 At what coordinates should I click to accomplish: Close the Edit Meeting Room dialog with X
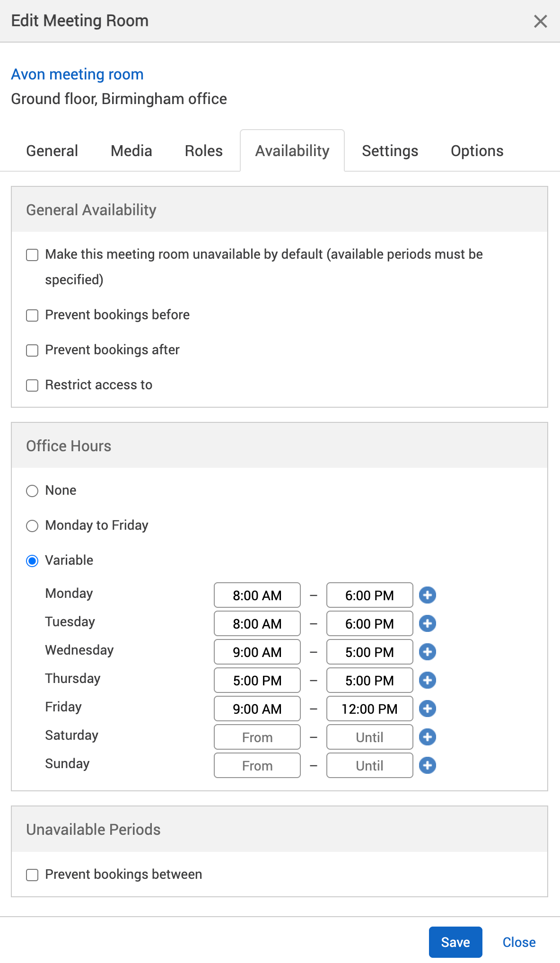coord(540,21)
